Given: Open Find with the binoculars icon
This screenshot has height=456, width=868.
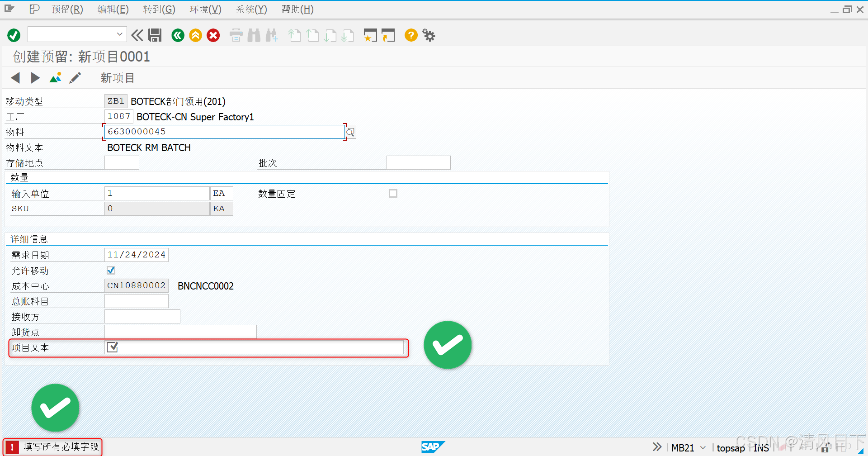Looking at the screenshot, I should click(x=254, y=35).
